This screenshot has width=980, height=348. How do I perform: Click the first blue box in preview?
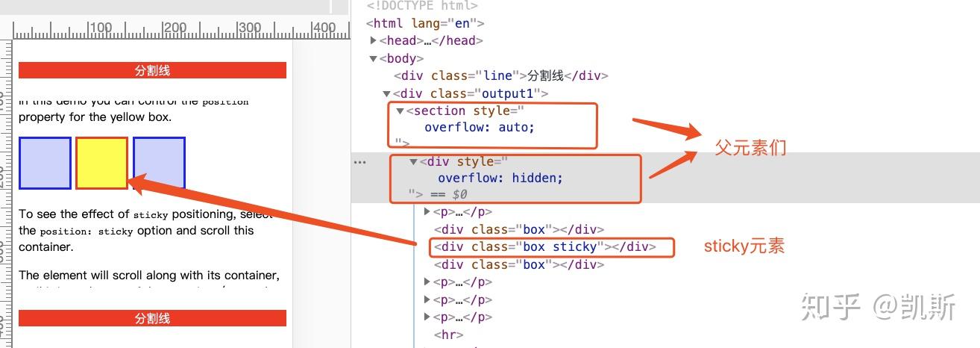pos(45,163)
